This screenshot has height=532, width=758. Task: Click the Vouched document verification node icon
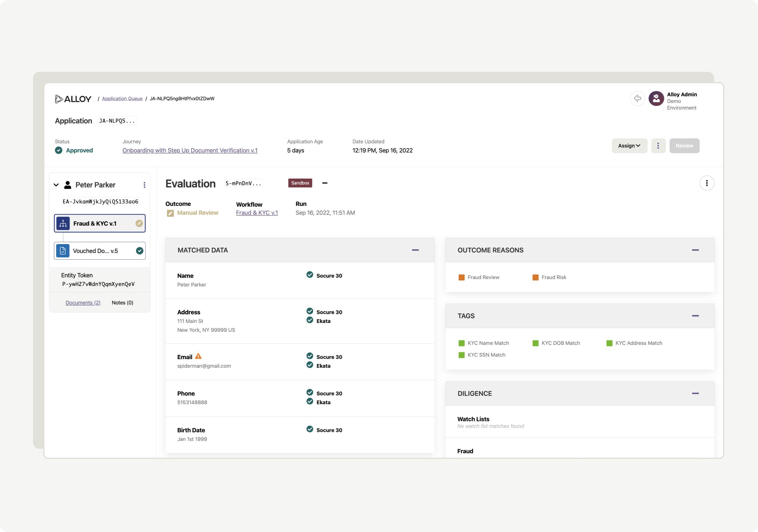63,251
